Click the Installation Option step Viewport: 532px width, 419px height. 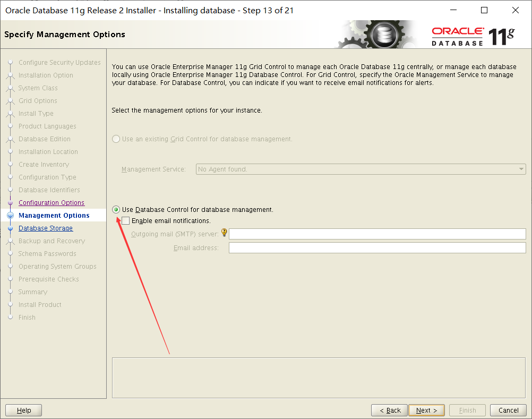click(46, 75)
